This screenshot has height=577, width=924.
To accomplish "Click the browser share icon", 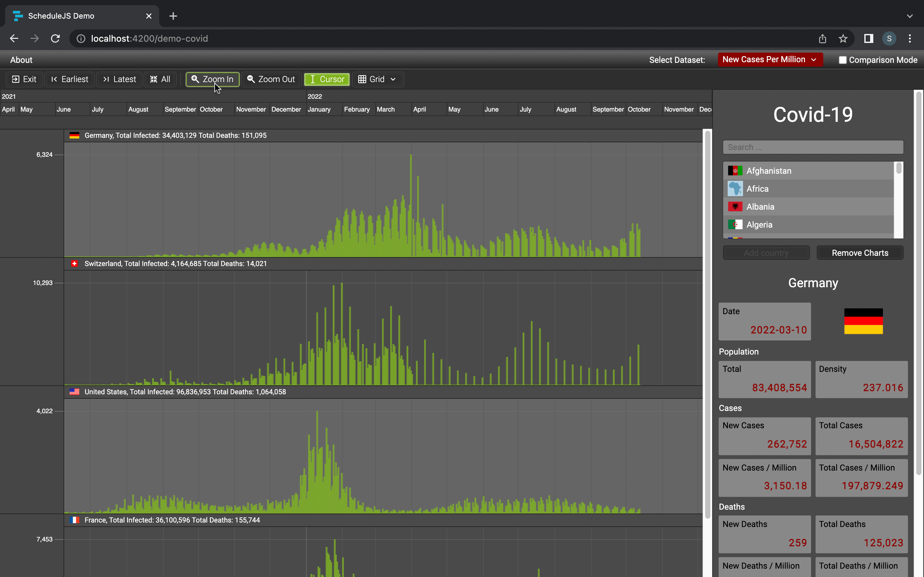I will [x=822, y=38].
